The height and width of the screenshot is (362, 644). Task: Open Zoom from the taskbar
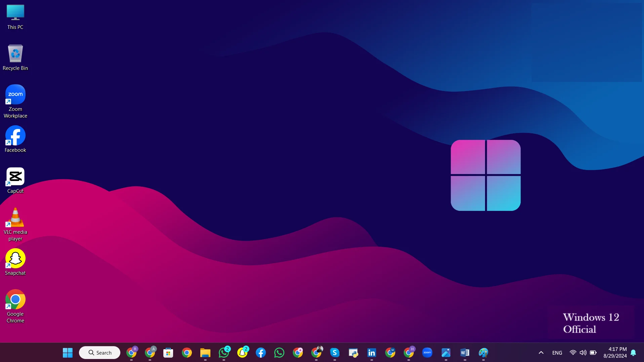(427, 353)
